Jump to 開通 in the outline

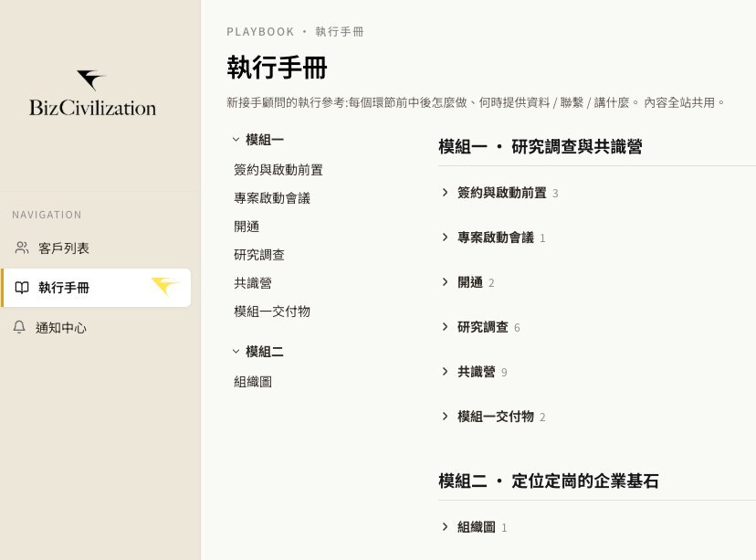pyautogui.click(x=247, y=227)
